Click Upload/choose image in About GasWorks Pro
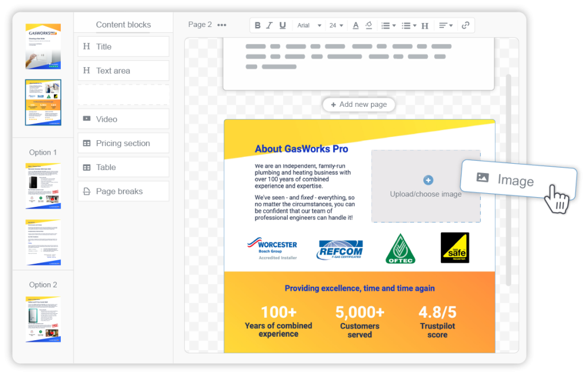This screenshot has width=588, height=377. (x=426, y=186)
